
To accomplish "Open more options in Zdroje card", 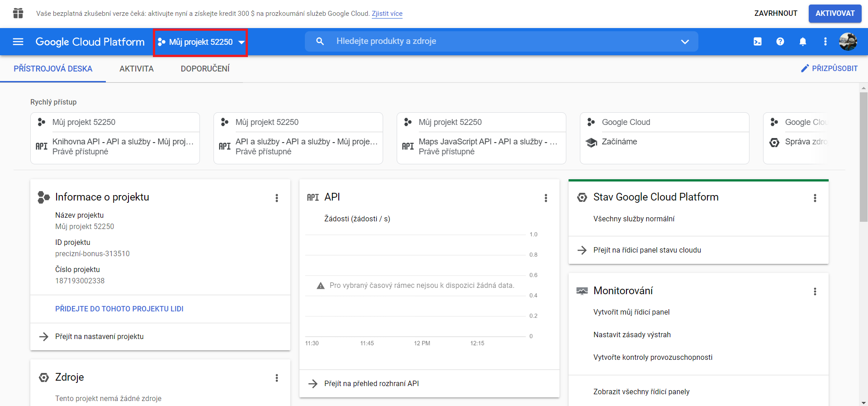I will [277, 378].
